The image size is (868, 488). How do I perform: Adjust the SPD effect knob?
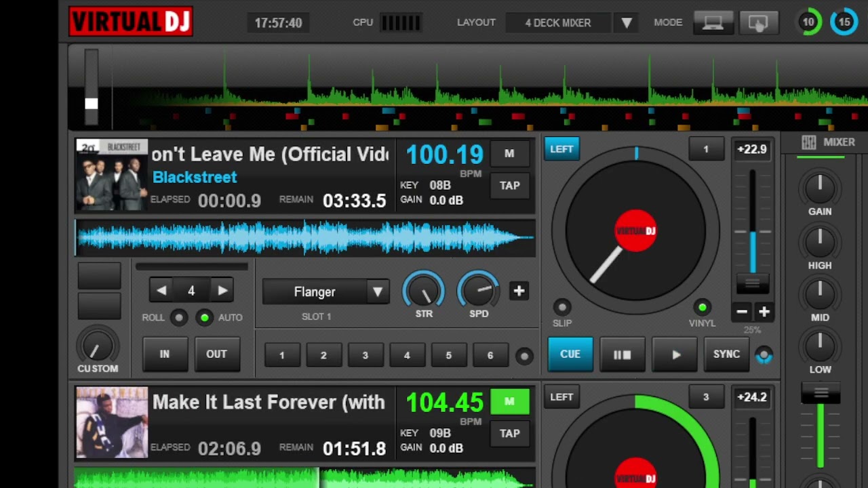tap(479, 290)
